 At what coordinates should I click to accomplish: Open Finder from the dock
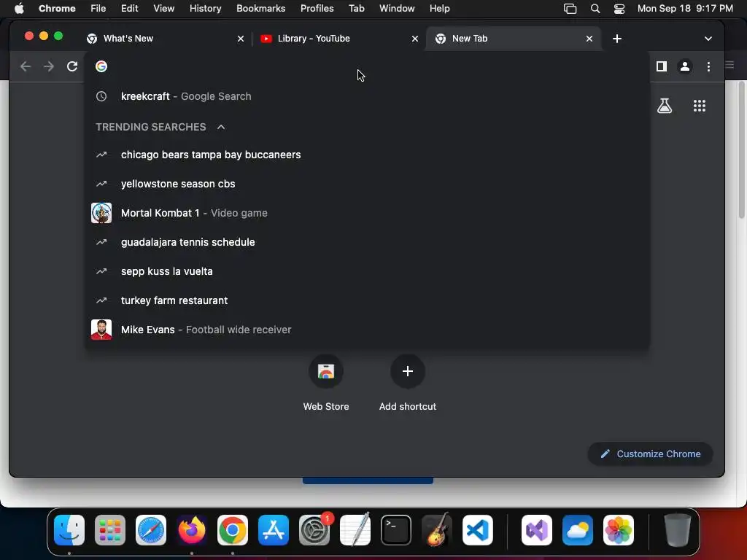[69, 530]
